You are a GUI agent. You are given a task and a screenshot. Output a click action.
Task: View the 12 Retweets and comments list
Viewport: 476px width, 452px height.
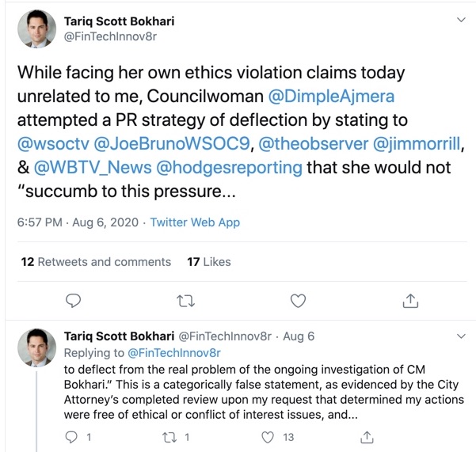pos(96,261)
